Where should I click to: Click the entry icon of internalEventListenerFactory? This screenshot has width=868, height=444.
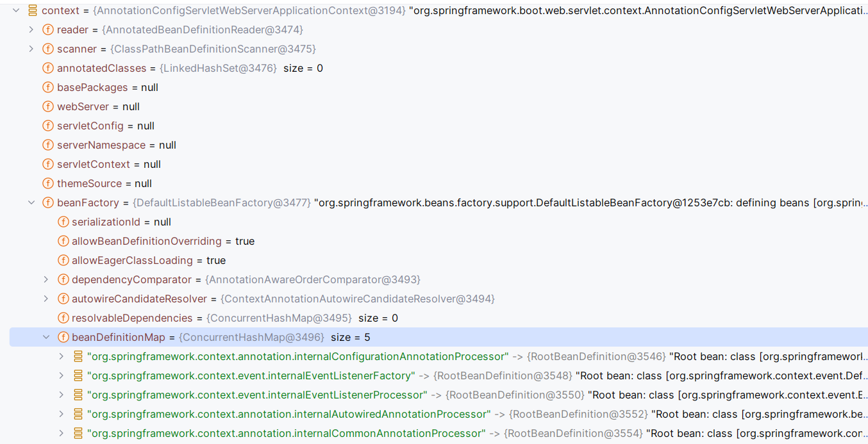coord(78,375)
